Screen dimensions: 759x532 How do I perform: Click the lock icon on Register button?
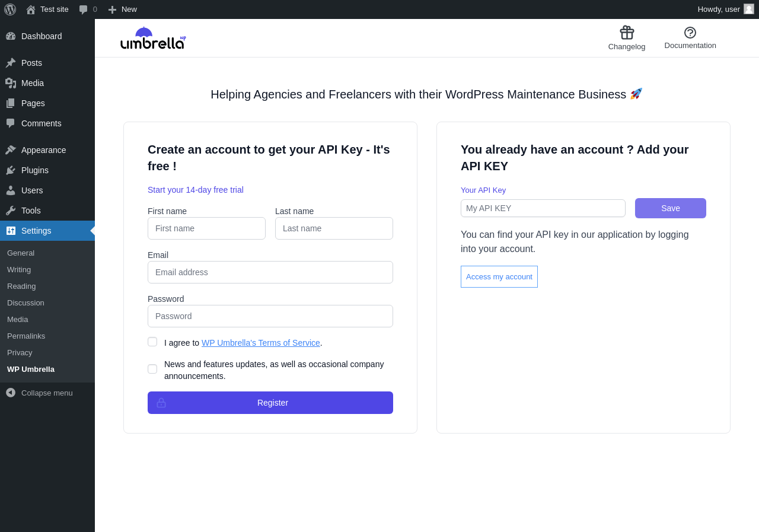click(x=161, y=403)
